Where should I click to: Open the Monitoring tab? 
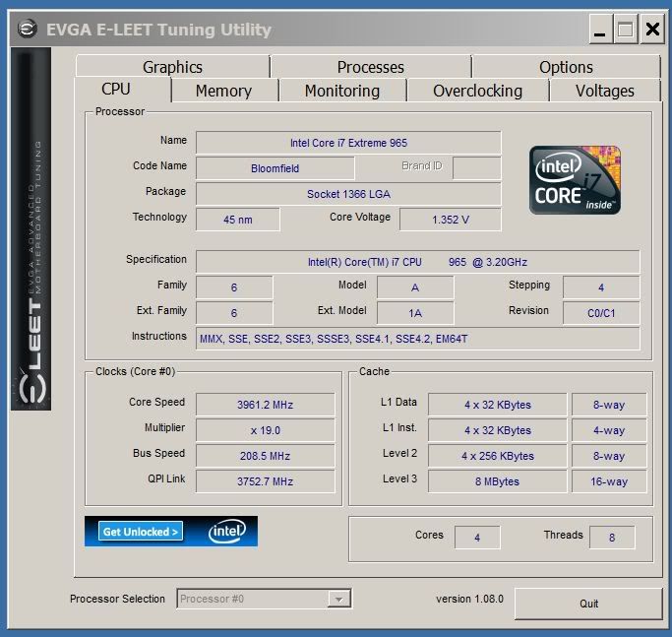point(342,91)
